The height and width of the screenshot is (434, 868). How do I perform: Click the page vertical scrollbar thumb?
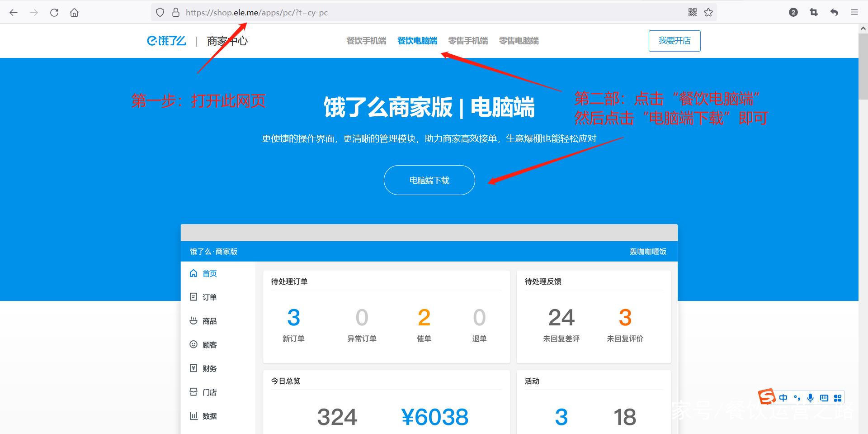pos(863,66)
